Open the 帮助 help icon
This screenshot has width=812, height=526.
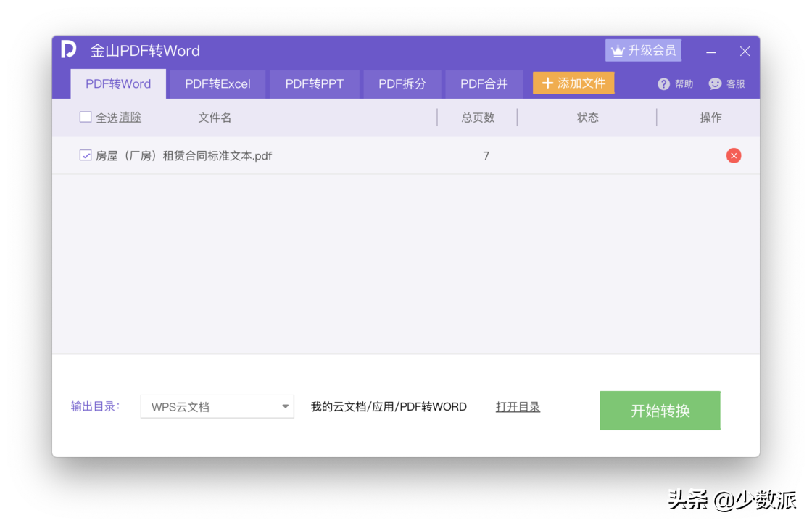663,84
